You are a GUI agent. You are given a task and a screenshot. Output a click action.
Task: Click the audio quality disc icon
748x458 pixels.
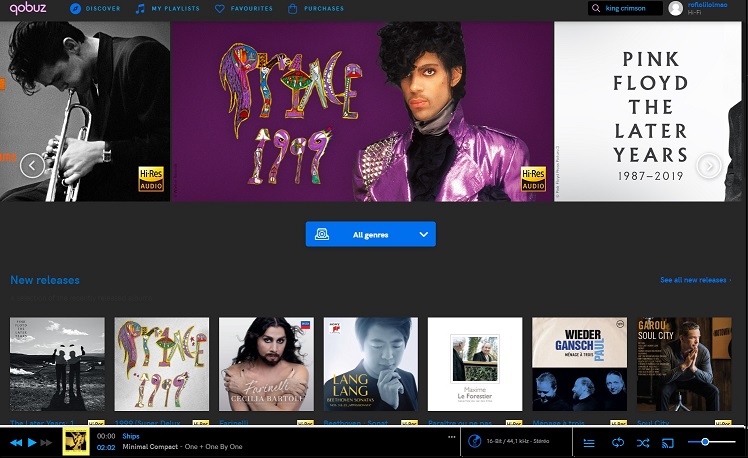click(x=474, y=441)
